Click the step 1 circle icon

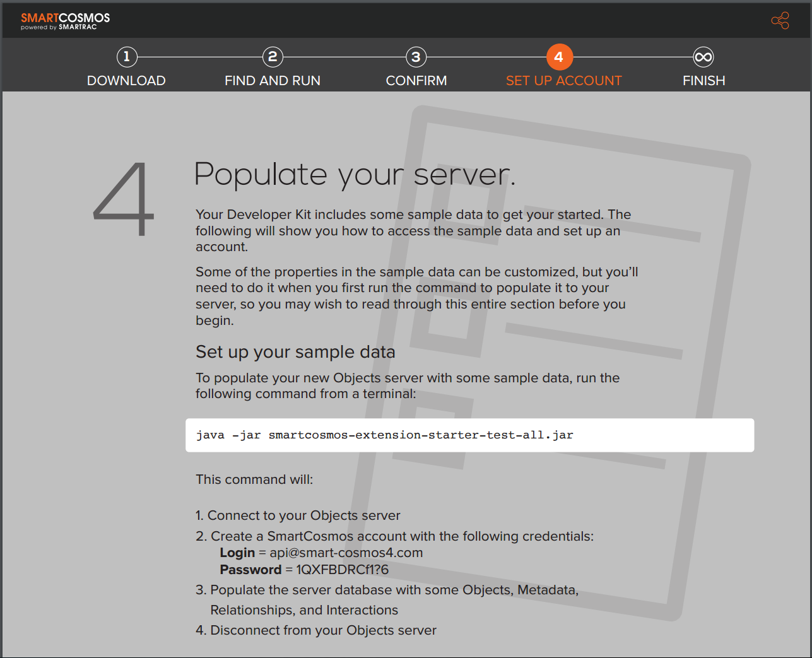(127, 57)
